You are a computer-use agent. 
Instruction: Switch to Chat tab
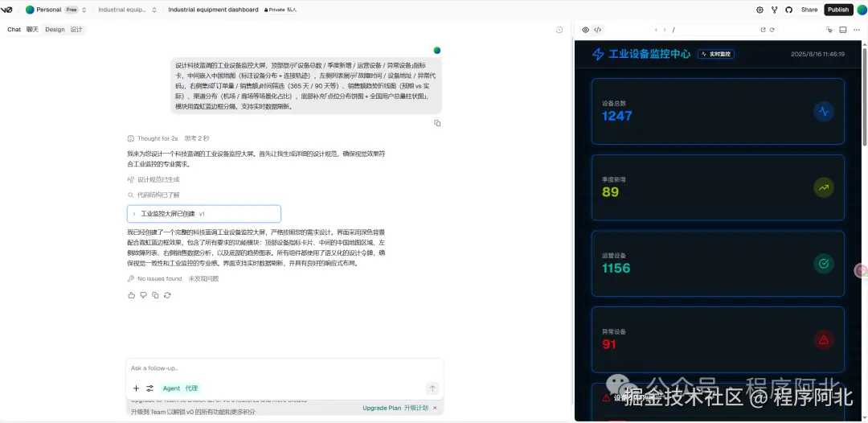pos(23,30)
